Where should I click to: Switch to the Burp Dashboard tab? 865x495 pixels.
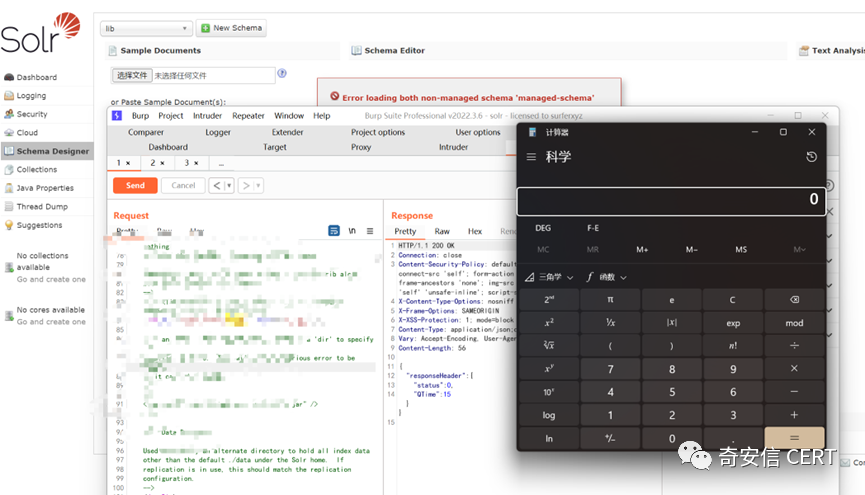click(168, 147)
